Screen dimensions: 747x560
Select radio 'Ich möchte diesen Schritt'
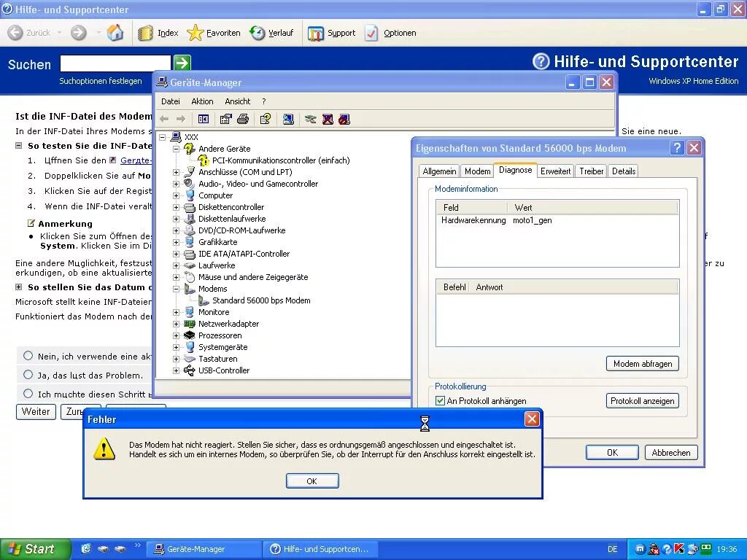tap(28, 393)
